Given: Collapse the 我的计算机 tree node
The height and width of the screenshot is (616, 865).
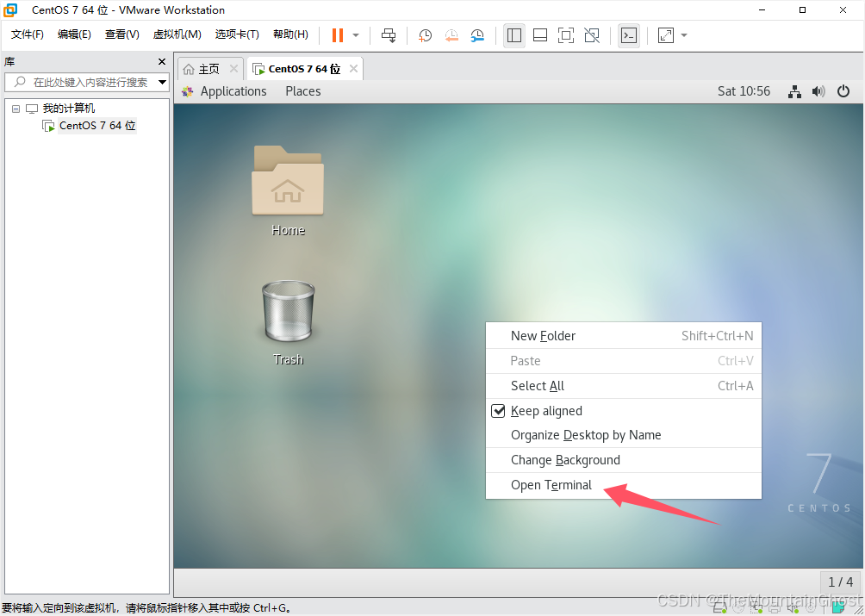Looking at the screenshot, I should point(16,109).
